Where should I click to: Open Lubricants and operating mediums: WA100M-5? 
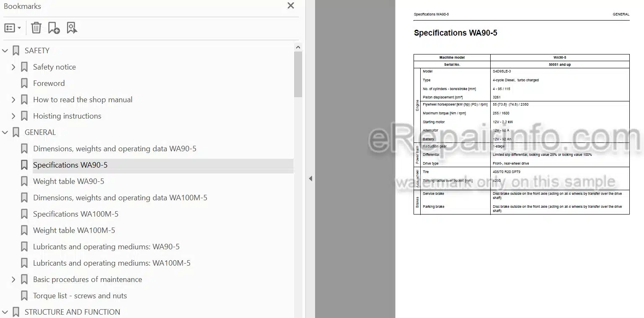(112, 263)
